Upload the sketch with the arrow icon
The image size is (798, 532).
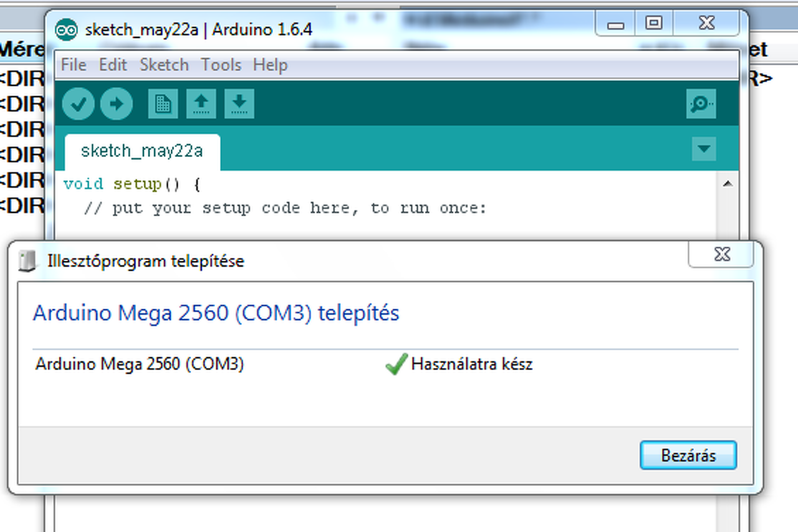click(x=117, y=104)
